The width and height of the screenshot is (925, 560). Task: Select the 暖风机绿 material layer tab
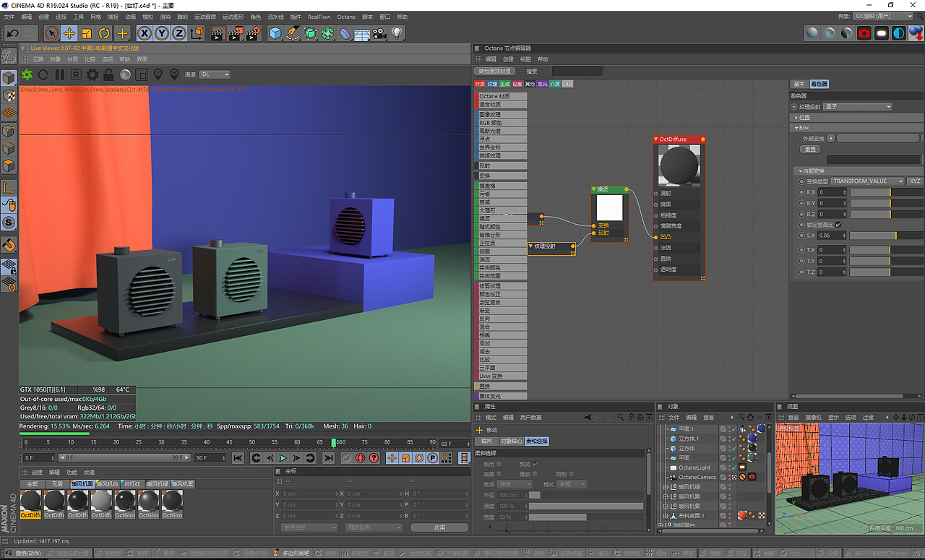click(x=157, y=483)
